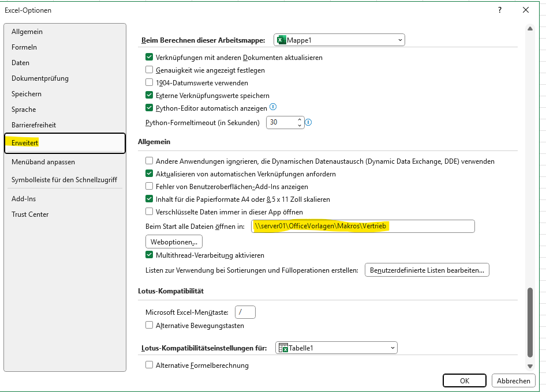Click the scrollbar down arrow
Image resolution: width=546 pixels, height=392 pixels.
click(530, 366)
